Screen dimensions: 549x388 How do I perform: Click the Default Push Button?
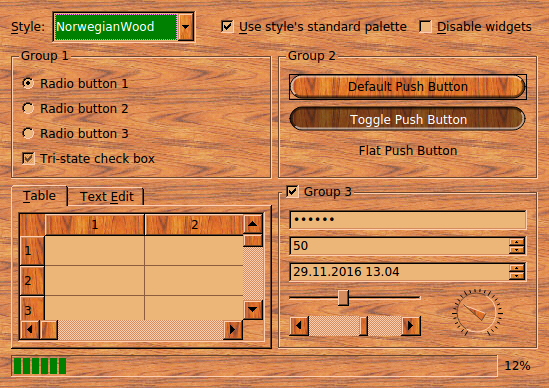click(x=408, y=86)
